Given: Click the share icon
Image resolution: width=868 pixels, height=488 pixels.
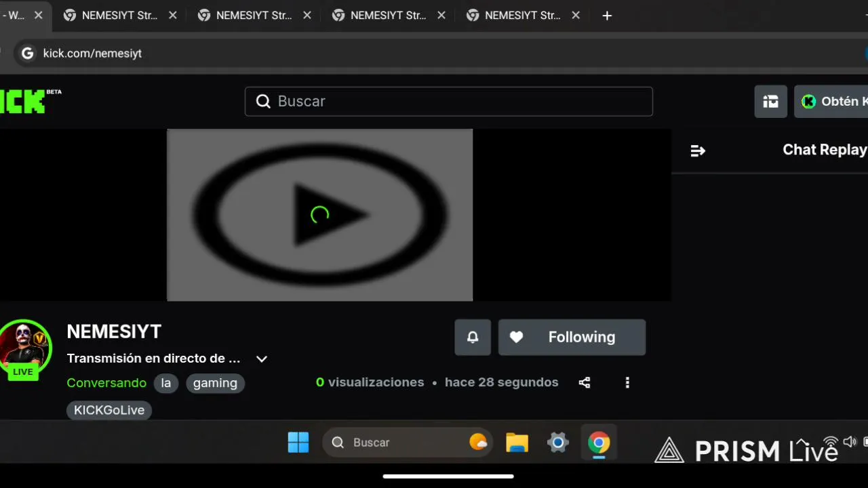Looking at the screenshot, I should pos(585,383).
